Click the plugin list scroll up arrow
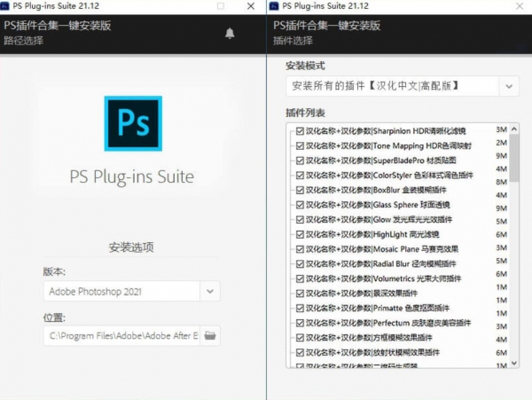Screen dimensions: 532x400 [514, 129]
